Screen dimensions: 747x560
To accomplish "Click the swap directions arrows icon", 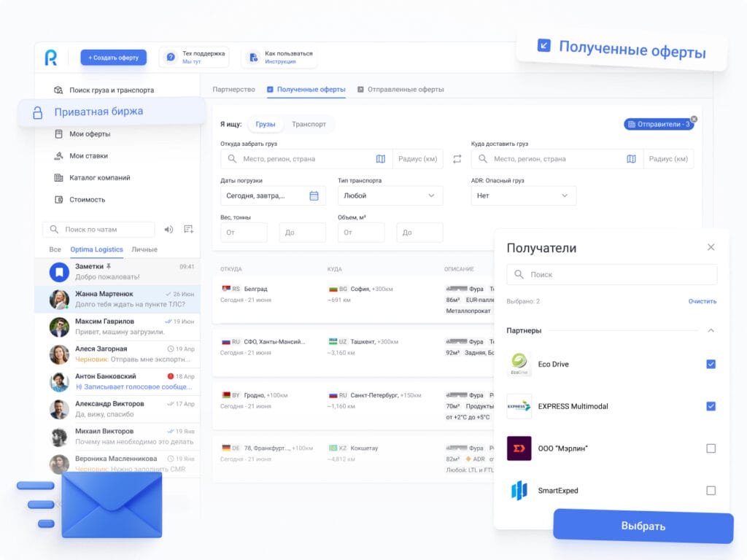I will click(457, 158).
